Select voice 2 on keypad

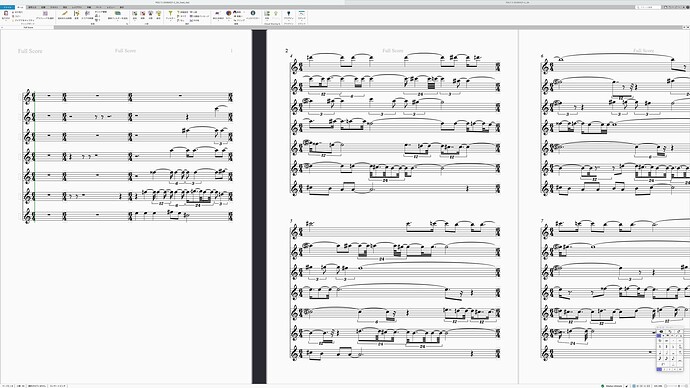click(664, 370)
